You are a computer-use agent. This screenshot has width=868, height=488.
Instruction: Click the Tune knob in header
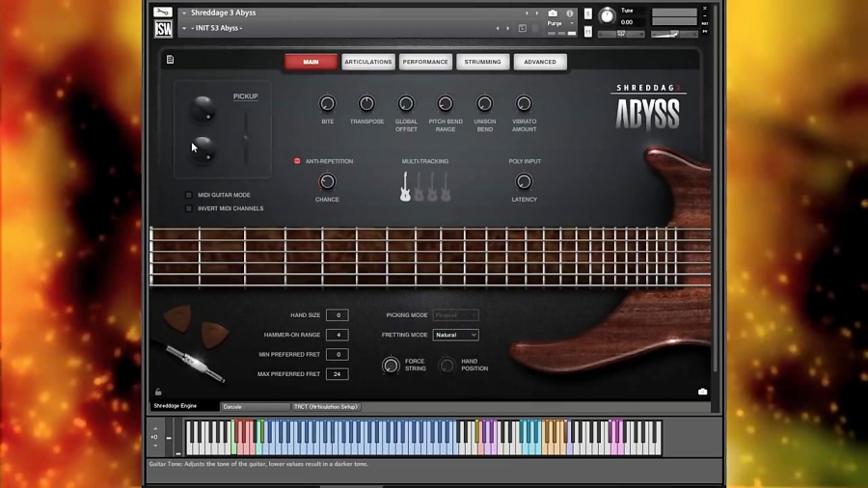click(x=607, y=16)
